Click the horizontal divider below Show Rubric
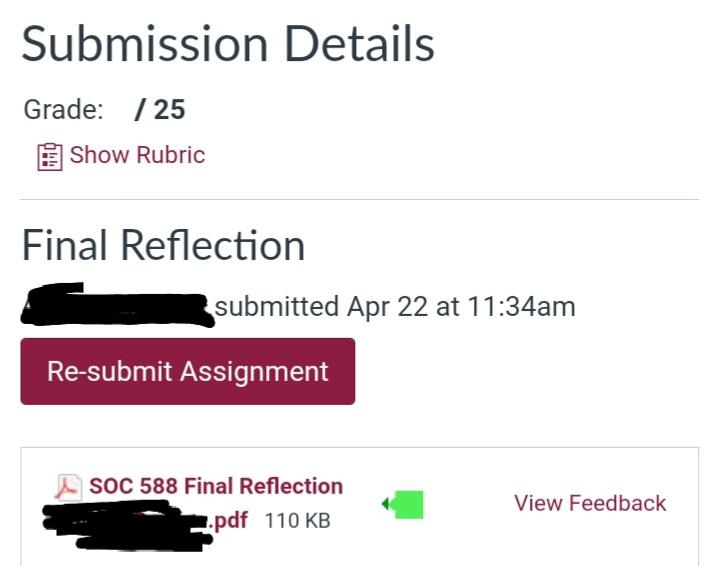 click(360, 199)
